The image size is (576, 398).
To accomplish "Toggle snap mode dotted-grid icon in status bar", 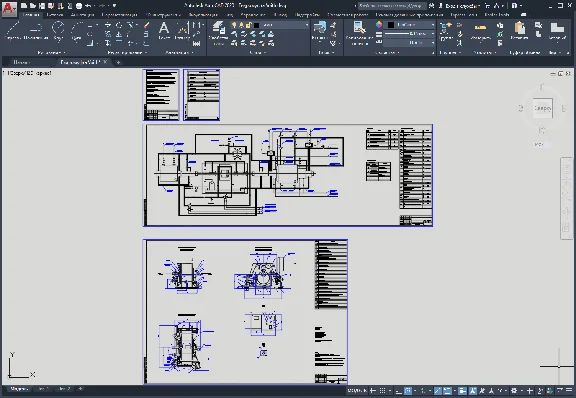I will click(382, 390).
